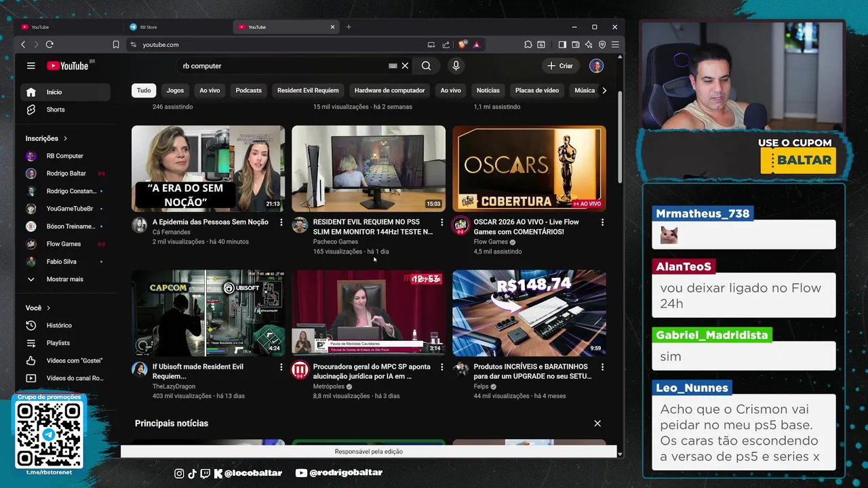Image resolution: width=868 pixels, height=488 pixels.
Task: Go to Início in the sidebar
Action: [66, 92]
